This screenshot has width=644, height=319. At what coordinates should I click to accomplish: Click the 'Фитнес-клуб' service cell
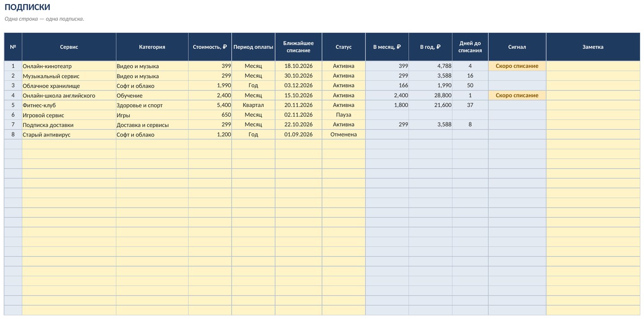point(69,105)
